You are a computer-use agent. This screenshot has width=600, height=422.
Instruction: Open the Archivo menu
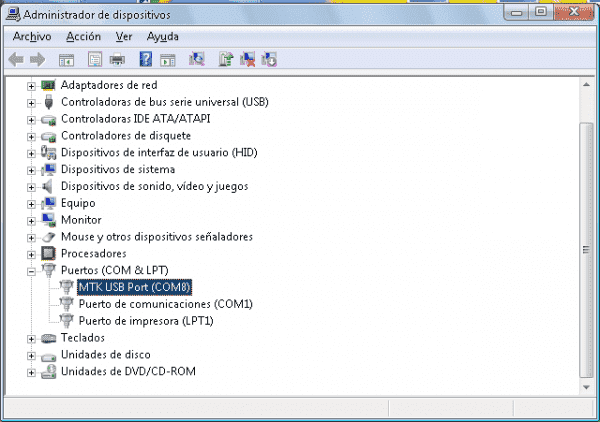tap(32, 37)
